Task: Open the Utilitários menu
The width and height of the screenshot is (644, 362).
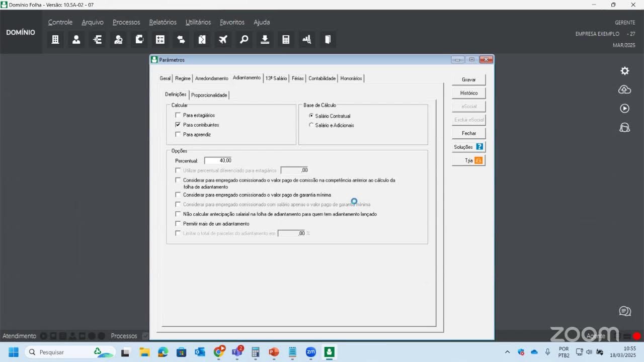Action: 198,22
